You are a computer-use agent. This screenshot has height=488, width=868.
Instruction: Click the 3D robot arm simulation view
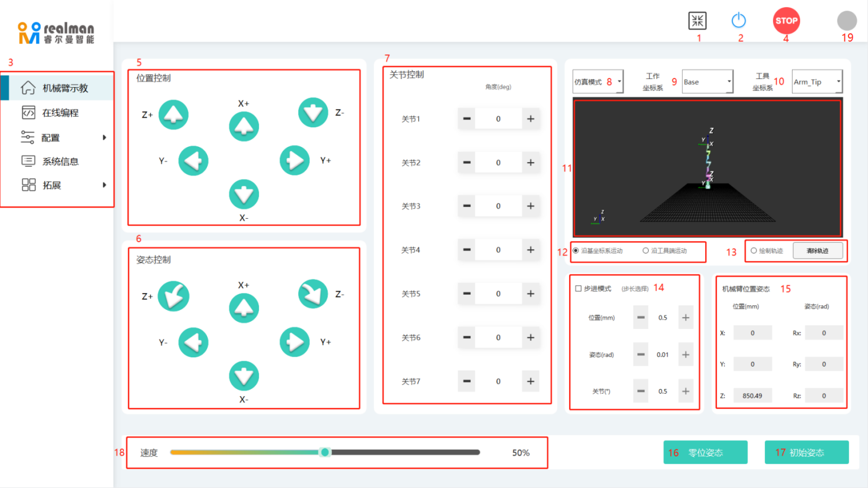[x=708, y=168]
